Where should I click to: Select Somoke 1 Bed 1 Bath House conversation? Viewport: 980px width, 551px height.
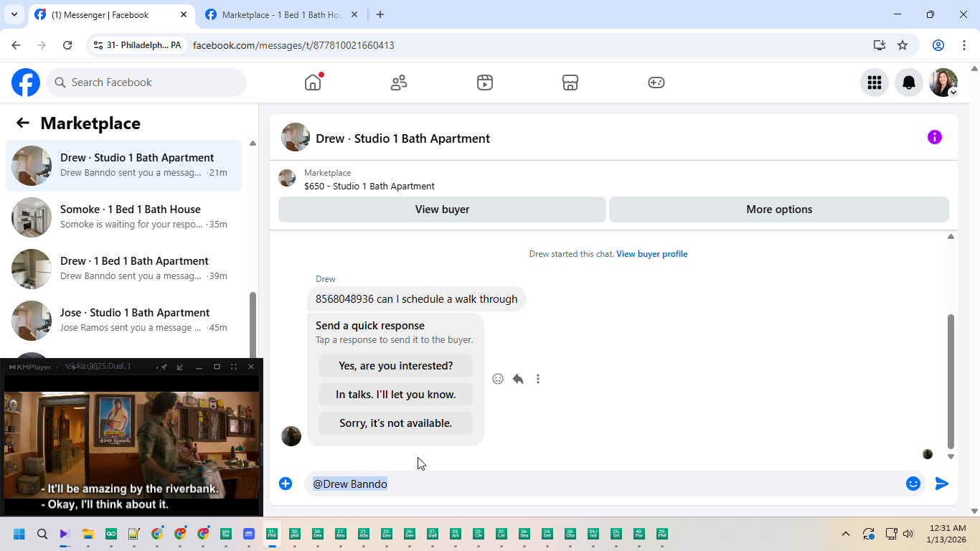[123, 217]
